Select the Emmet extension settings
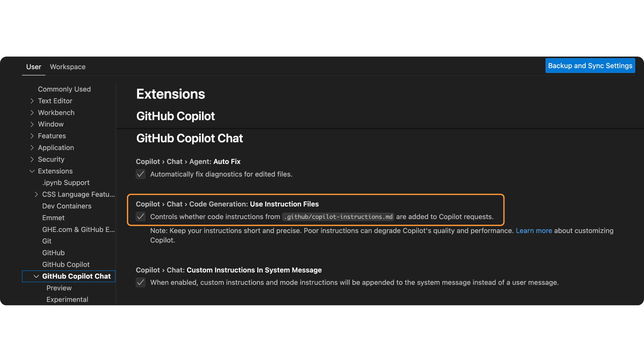The width and height of the screenshot is (644, 362). click(x=53, y=218)
